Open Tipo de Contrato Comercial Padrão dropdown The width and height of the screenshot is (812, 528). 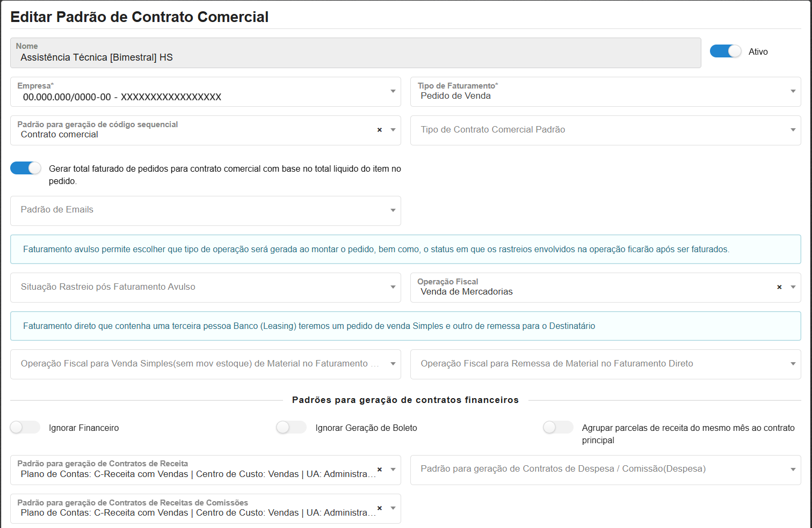(x=606, y=130)
